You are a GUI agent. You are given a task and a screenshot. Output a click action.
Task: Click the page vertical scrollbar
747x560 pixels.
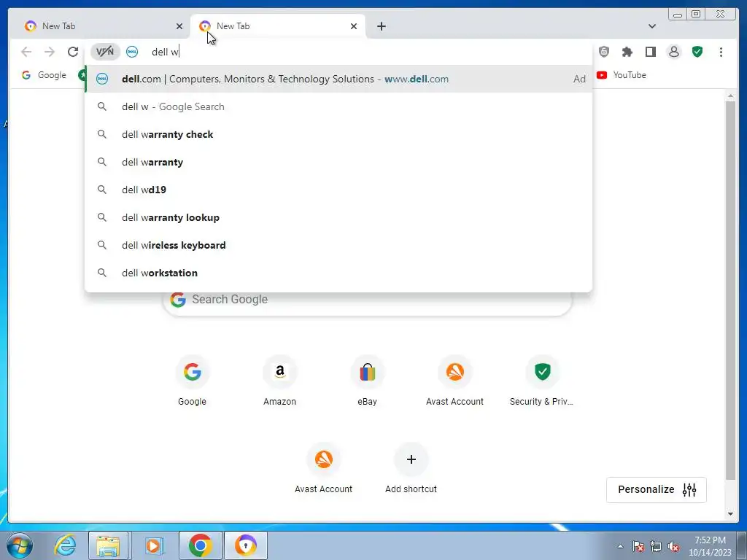tap(730, 290)
